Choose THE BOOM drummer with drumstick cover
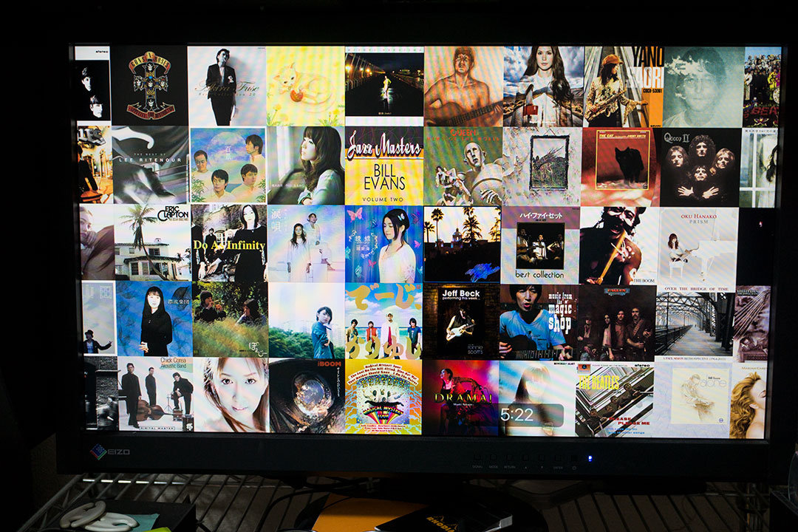 [x=619, y=246]
